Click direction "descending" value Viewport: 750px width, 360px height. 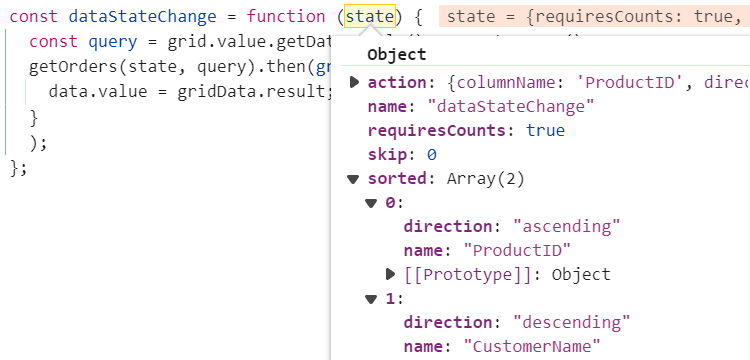point(571,322)
